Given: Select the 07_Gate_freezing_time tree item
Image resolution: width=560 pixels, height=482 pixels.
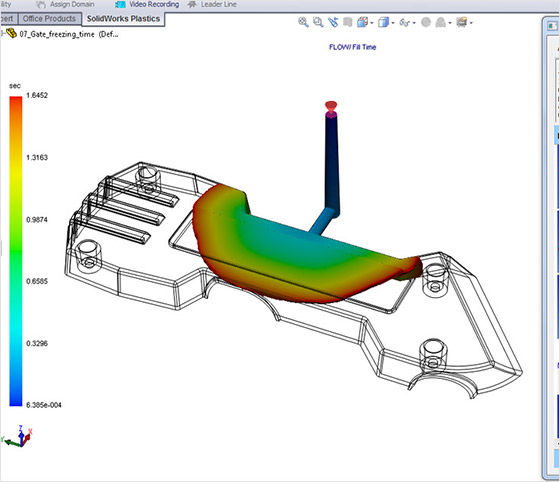Looking at the screenshot, I should pyautogui.click(x=56, y=34).
